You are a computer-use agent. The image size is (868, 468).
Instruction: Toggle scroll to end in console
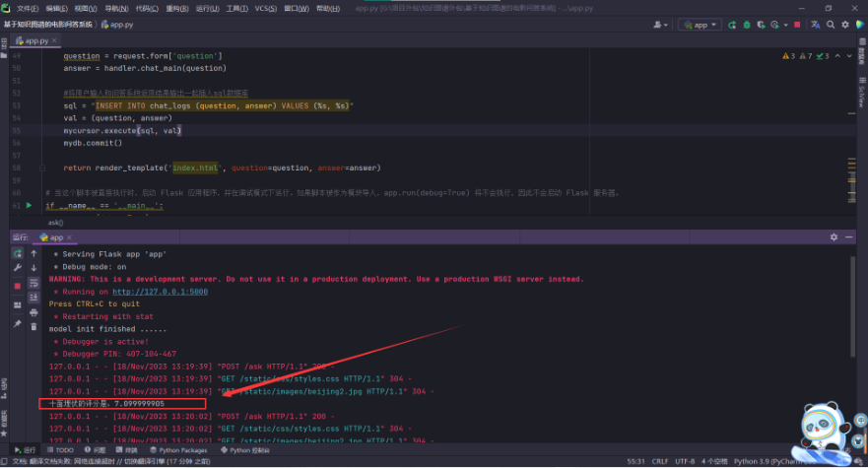point(33,298)
